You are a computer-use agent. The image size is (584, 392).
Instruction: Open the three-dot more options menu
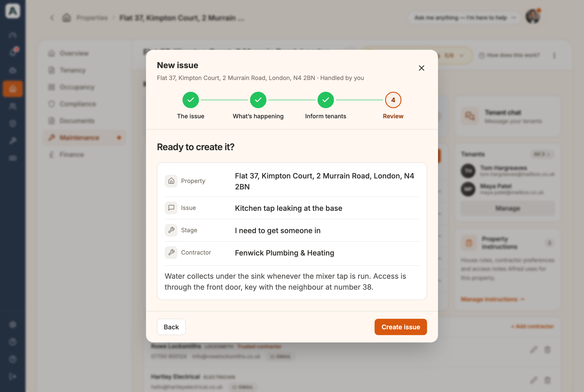point(554,55)
